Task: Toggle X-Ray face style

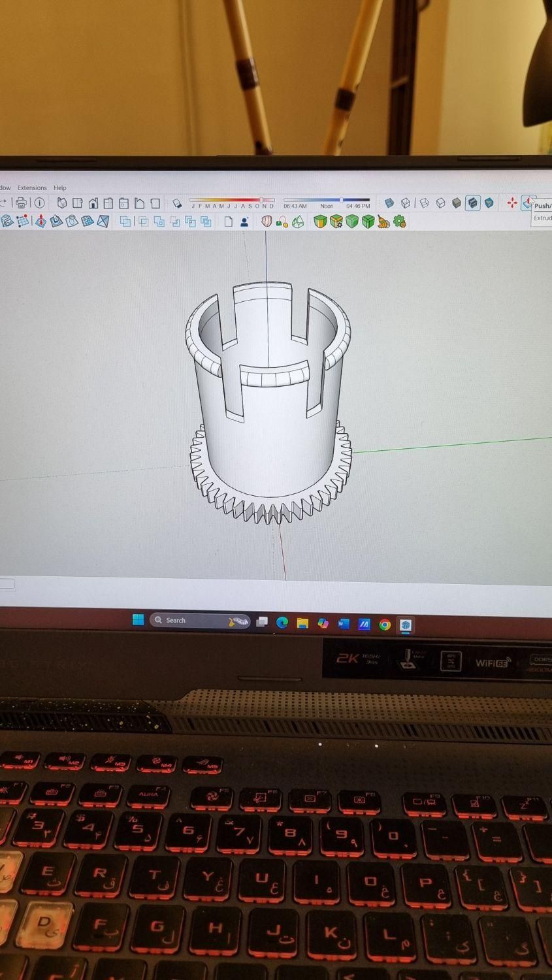Action: (389, 203)
